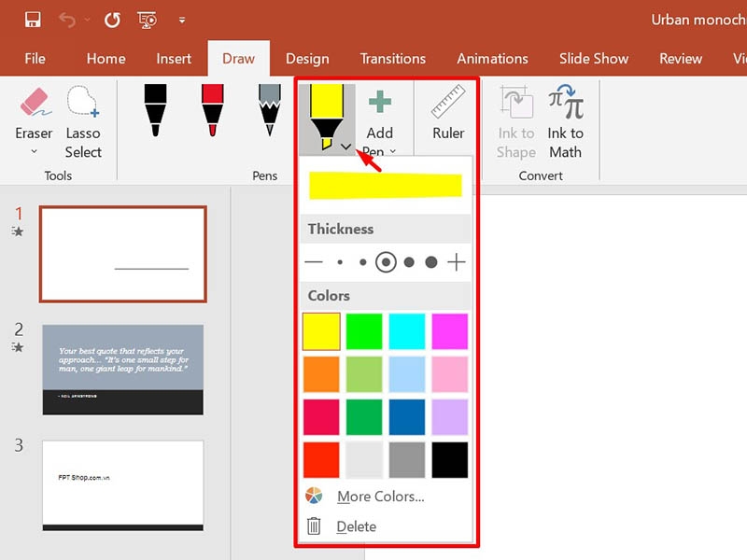Select slide 2 quote thumbnail

point(123,370)
